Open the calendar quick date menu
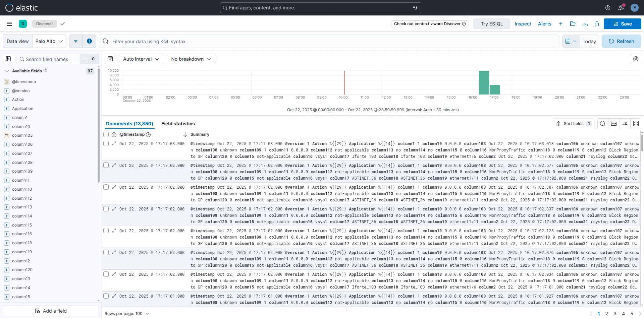This screenshot has width=644, height=318. click(x=571, y=41)
